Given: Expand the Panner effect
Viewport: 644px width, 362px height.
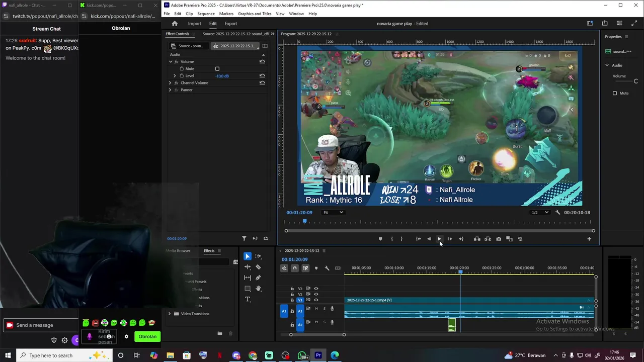Looking at the screenshot, I should point(170,90).
